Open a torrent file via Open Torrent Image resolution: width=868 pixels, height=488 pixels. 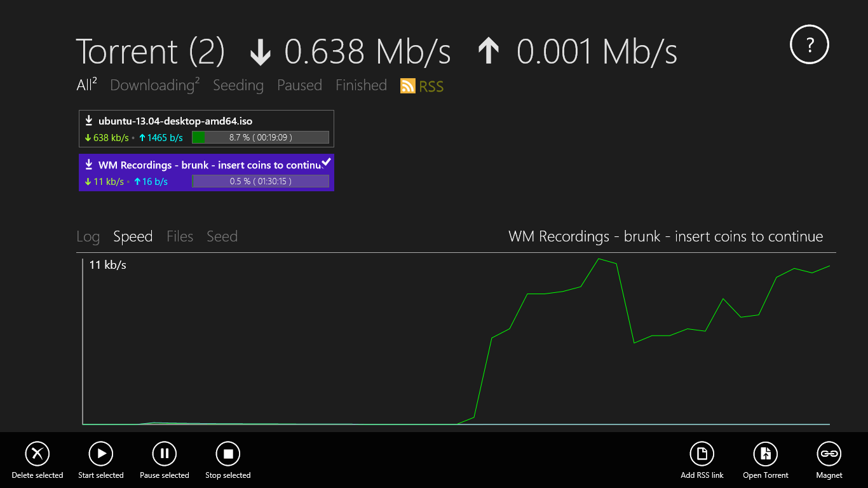[766, 454]
